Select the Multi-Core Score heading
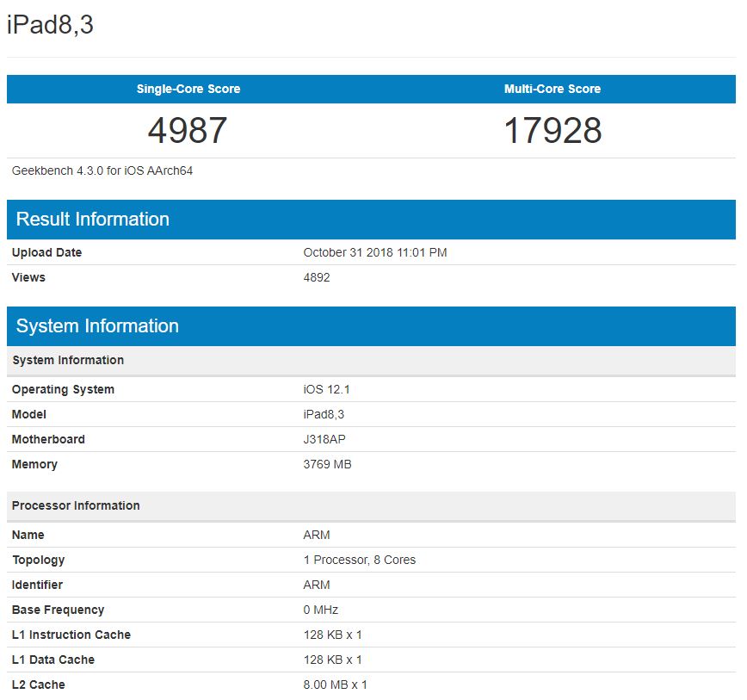Viewport: 747px width, 700px height. (553, 89)
